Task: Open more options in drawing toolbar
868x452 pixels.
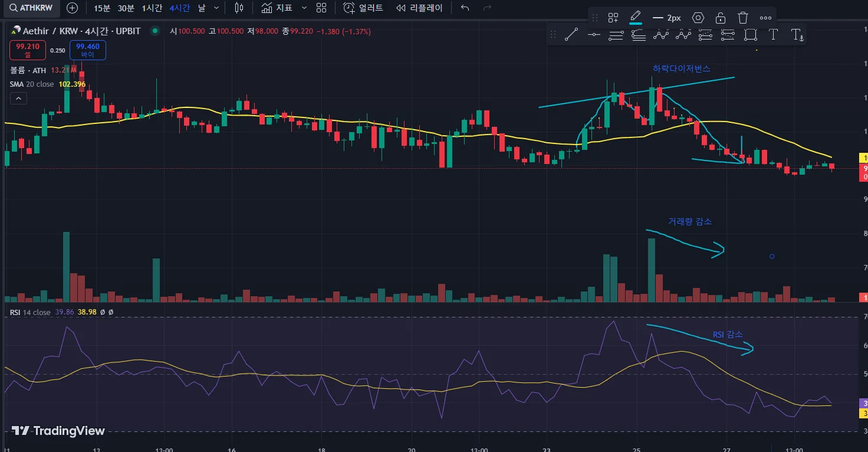Action: click(765, 18)
